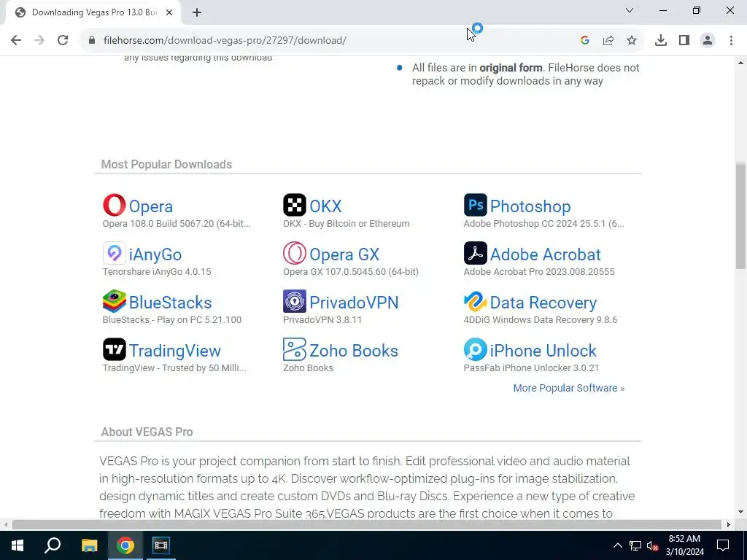This screenshot has width=747, height=560.
Task: Click the horizontal scrollbar thumb
Action: click(367, 524)
